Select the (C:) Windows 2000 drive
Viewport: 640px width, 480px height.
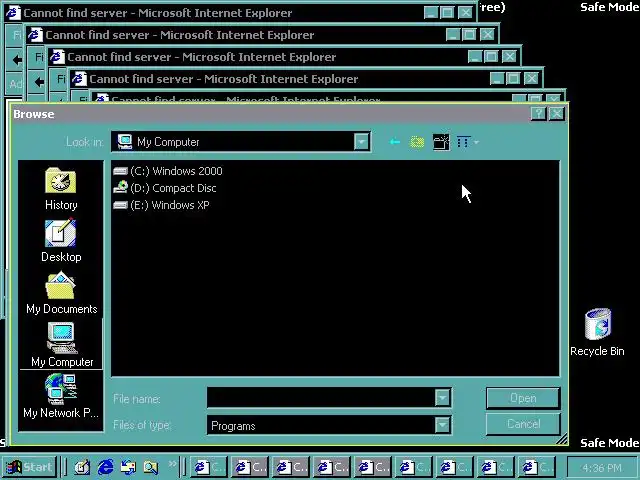click(168, 171)
